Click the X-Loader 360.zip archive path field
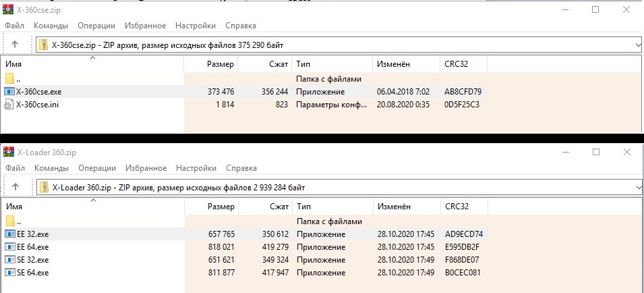This screenshot has height=293, width=644. click(x=339, y=188)
